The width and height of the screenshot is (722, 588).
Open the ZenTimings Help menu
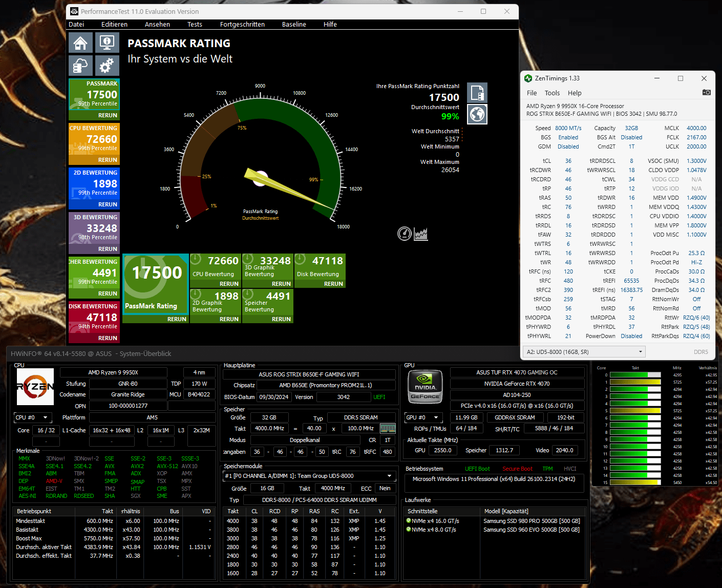click(x=575, y=93)
